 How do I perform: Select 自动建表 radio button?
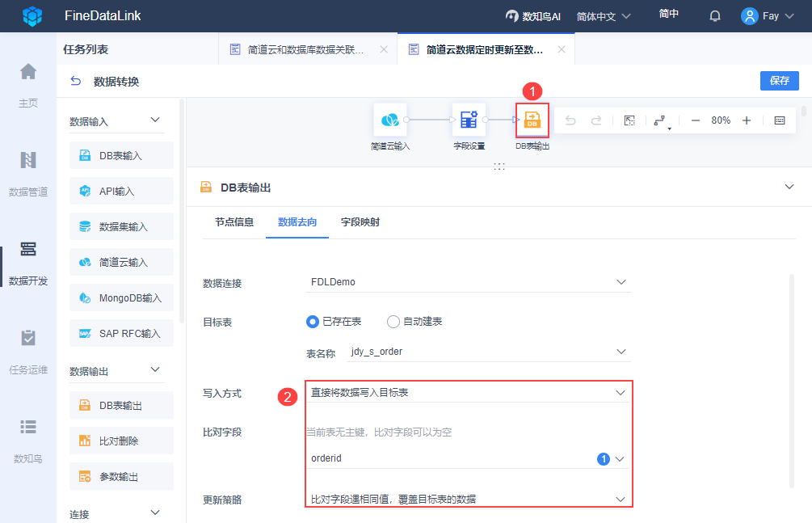393,322
